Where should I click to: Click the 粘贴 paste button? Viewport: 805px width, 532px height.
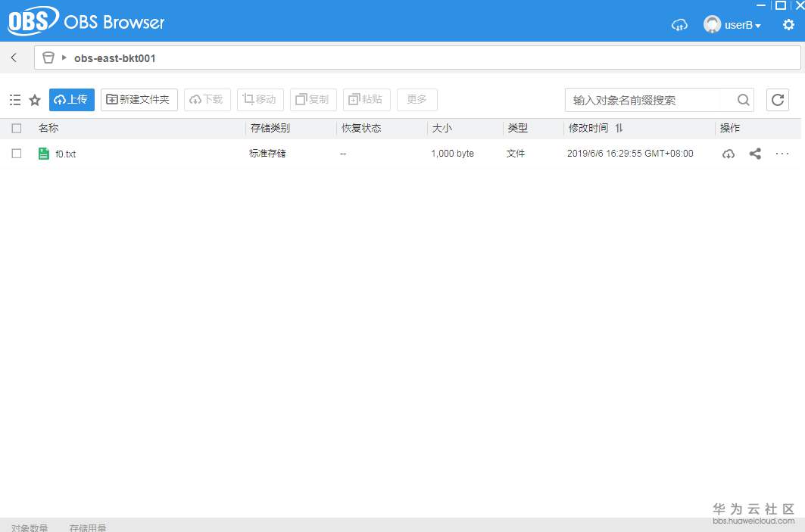click(x=367, y=100)
